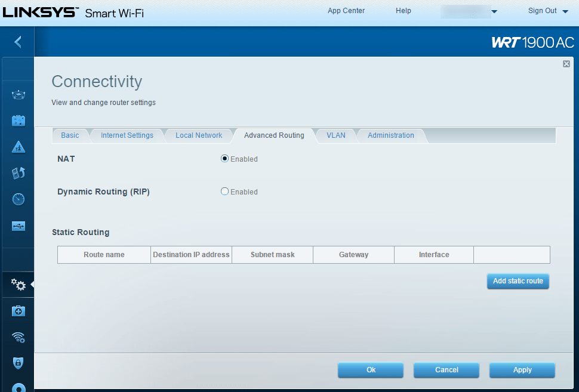
Task: Open the Security shield settings
Action: (18, 363)
